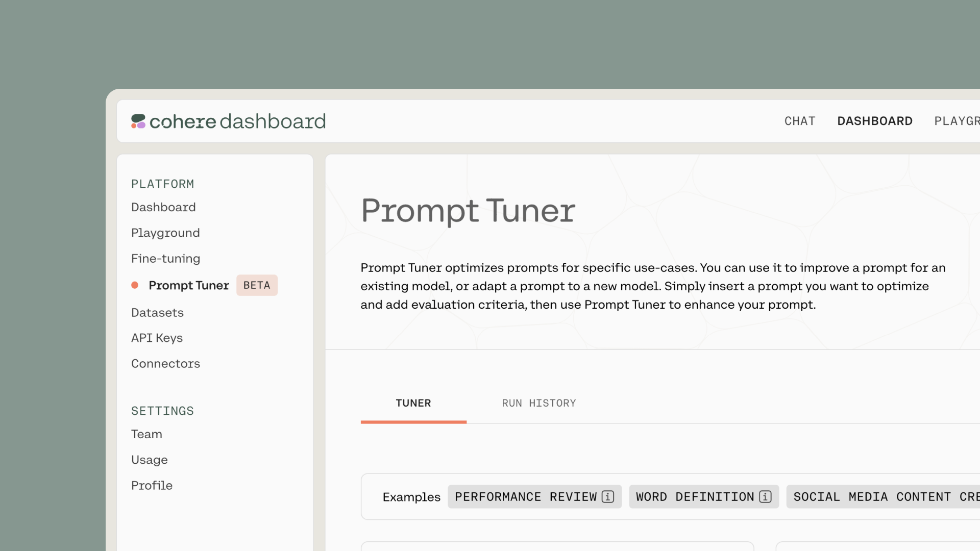The height and width of the screenshot is (551, 980).
Task: Select the API Keys sidebar icon
Action: [x=157, y=338]
